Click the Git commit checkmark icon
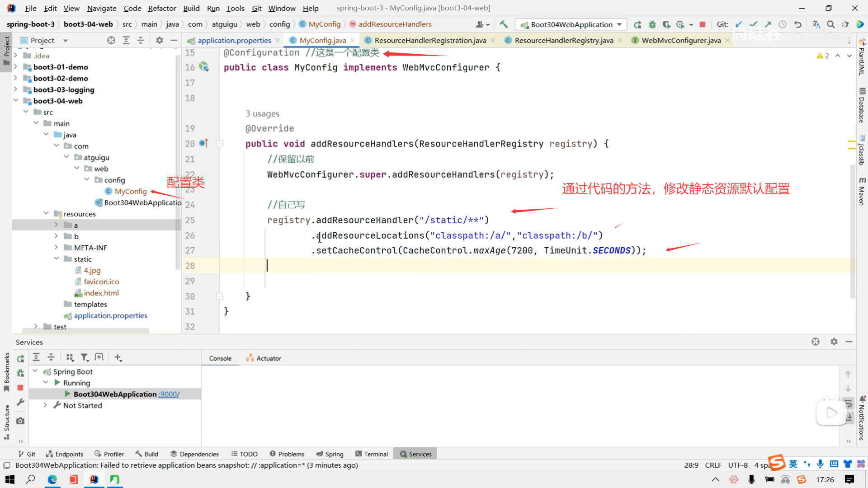 tap(753, 24)
